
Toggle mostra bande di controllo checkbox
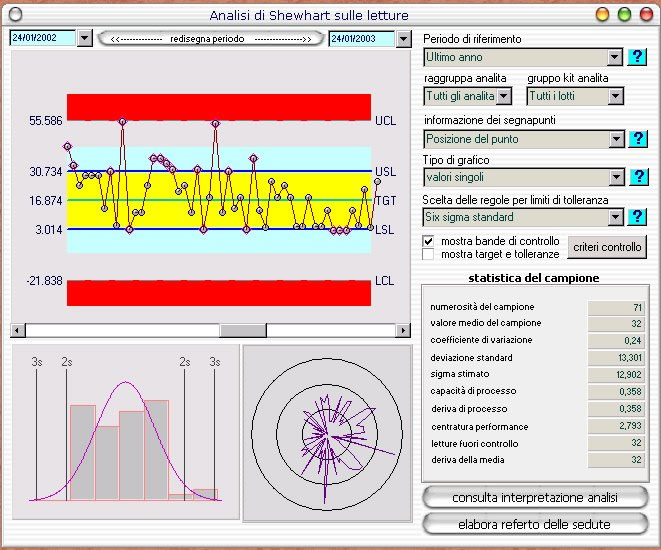[428, 241]
